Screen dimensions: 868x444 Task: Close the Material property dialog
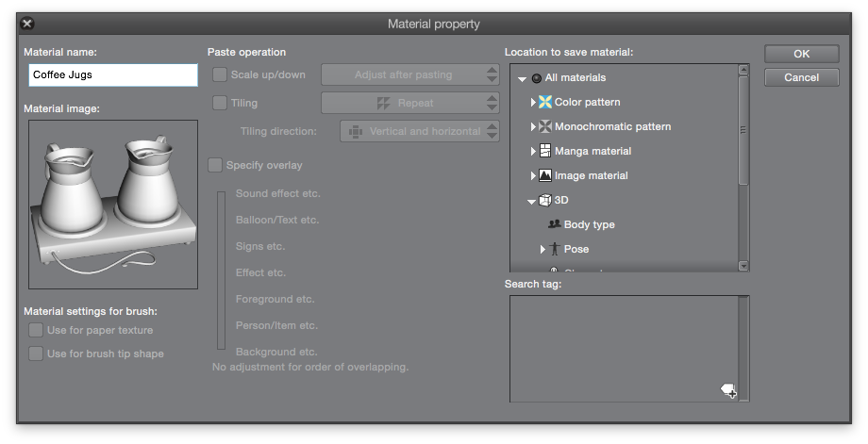(27, 24)
